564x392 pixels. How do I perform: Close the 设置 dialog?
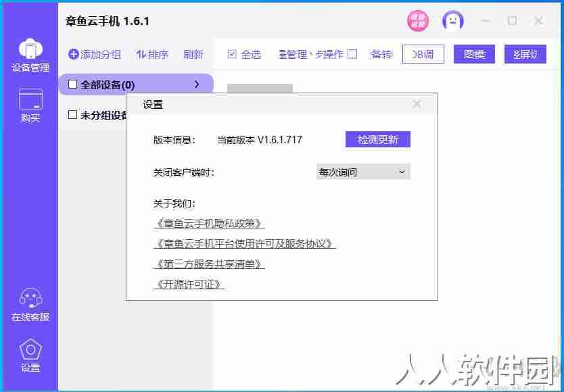417,104
